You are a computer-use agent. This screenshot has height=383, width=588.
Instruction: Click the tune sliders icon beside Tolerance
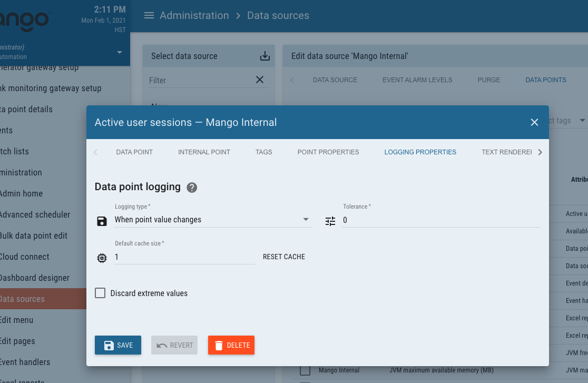click(x=330, y=221)
